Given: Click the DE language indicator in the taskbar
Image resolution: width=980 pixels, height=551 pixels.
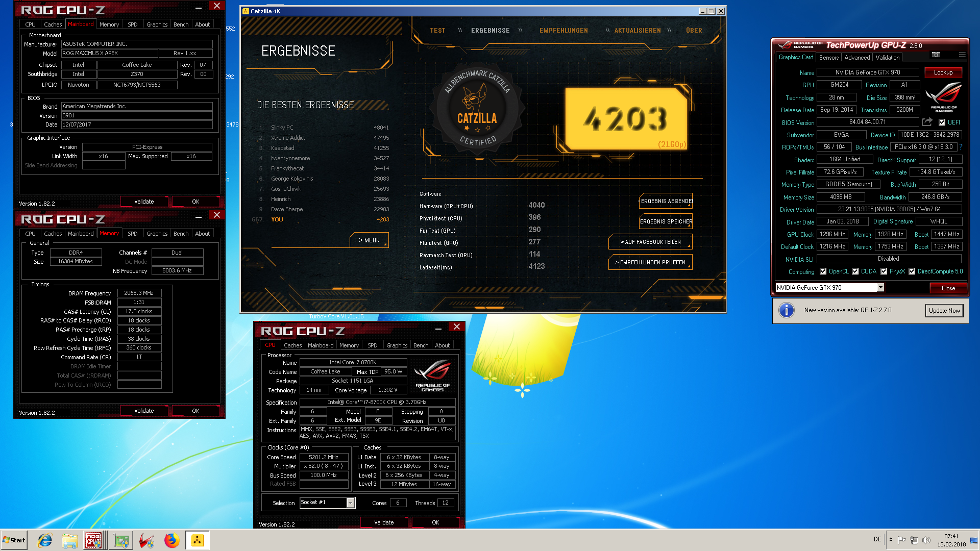Looking at the screenshot, I should (877, 539).
